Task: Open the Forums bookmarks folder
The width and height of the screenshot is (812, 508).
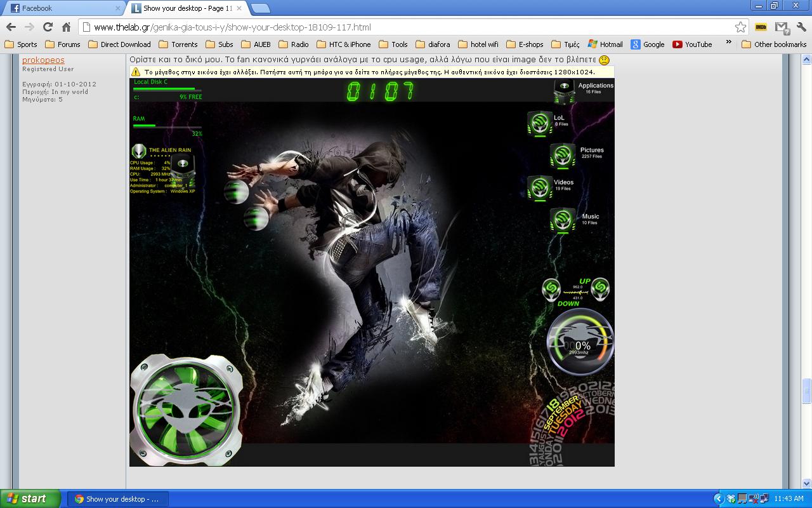Action: point(62,44)
